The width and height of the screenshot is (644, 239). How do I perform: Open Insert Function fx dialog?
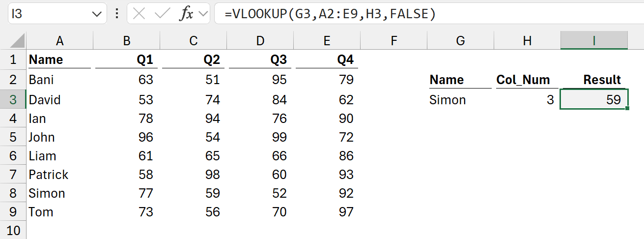pos(186,14)
